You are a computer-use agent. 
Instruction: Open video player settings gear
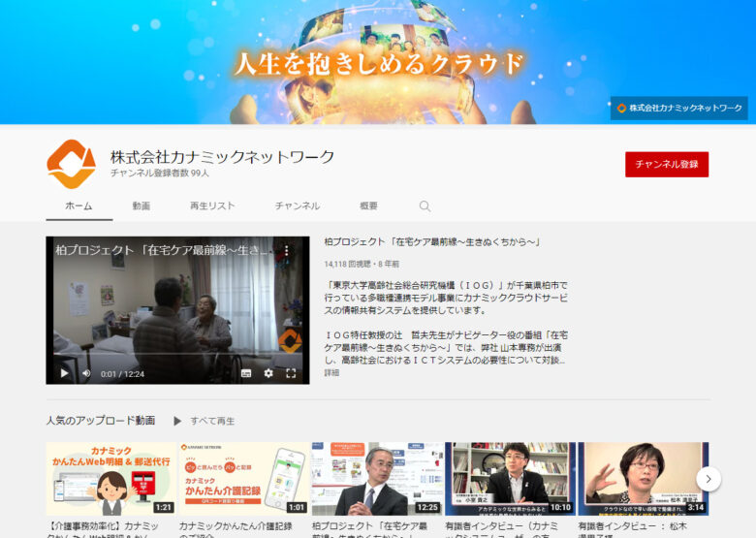268,373
